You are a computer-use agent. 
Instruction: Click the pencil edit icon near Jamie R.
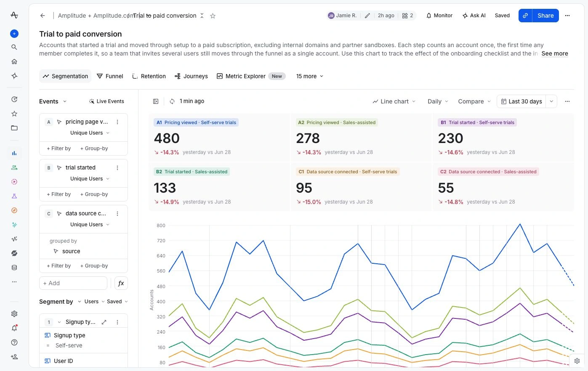click(367, 16)
